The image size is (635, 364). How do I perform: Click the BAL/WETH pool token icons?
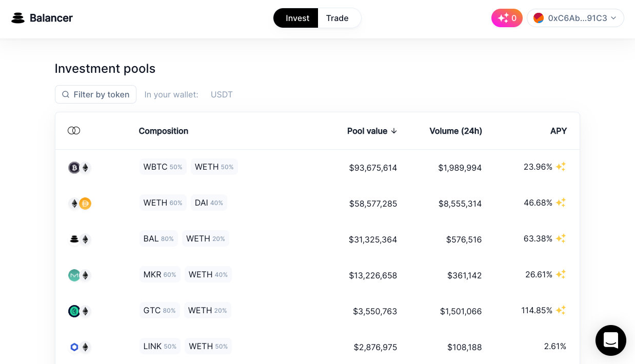pyautogui.click(x=80, y=239)
